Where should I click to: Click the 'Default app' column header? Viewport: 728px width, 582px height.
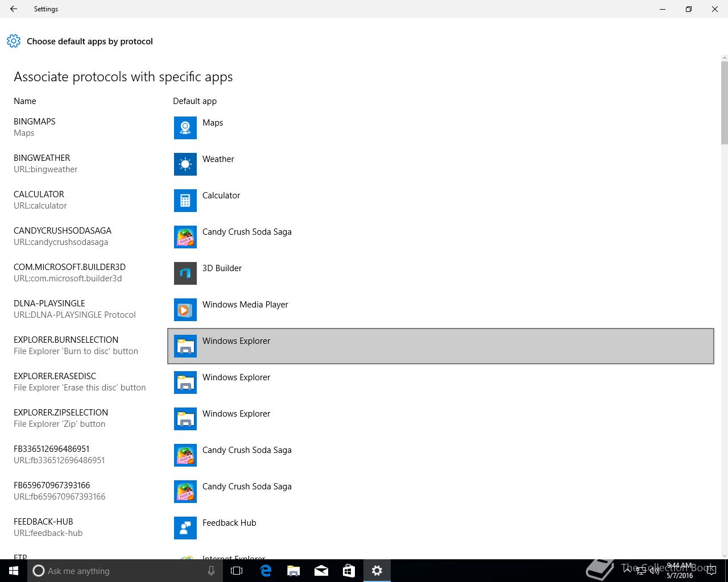(x=195, y=101)
